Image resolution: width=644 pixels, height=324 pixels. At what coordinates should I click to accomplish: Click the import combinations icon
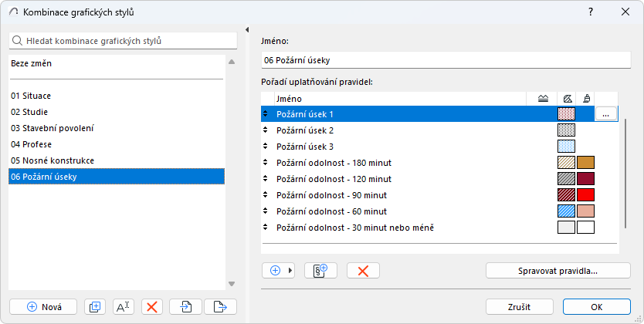(x=186, y=306)
